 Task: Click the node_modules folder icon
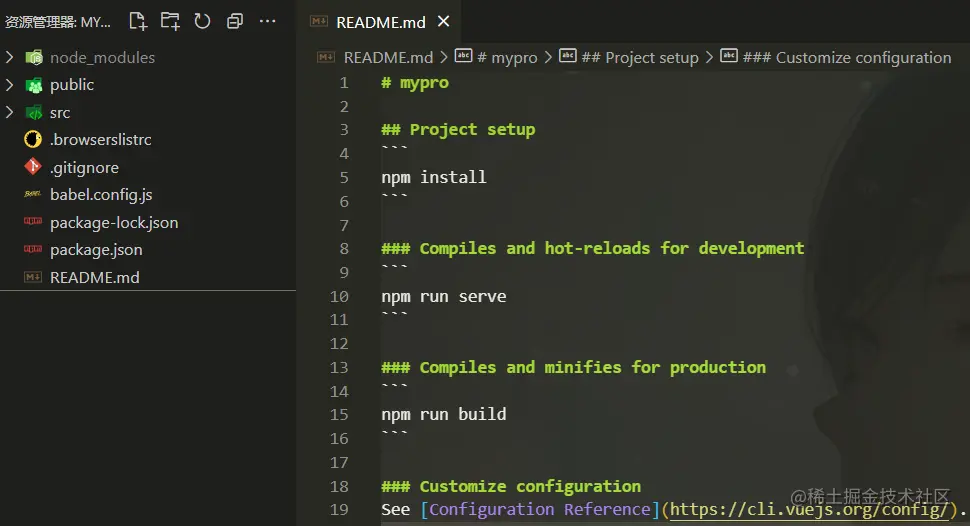[x=33, y=58]
